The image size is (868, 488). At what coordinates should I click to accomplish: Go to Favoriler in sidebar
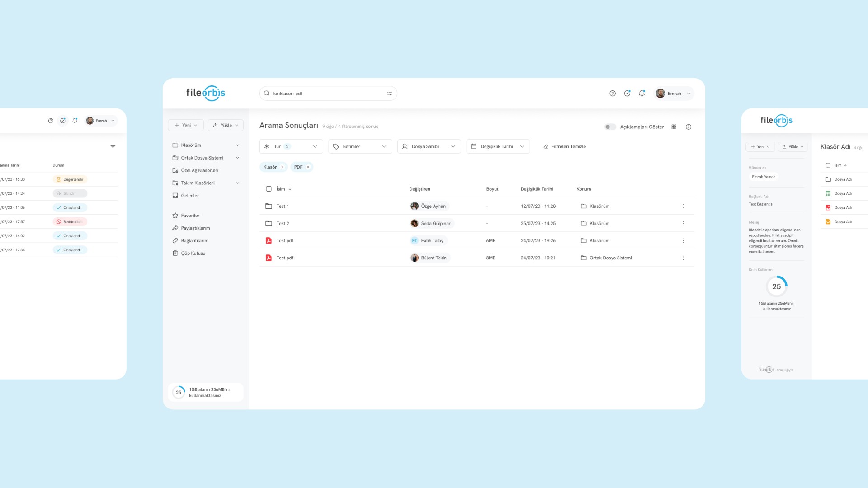pos(190,216)
